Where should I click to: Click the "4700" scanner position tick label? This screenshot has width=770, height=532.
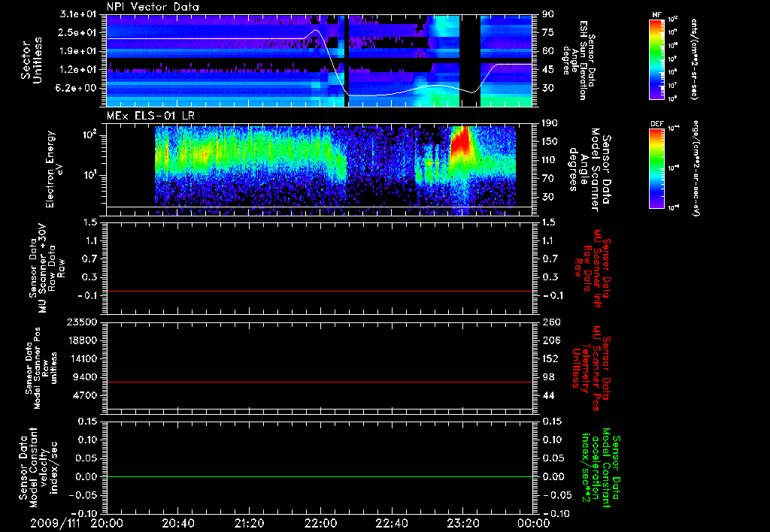point(86,395)
